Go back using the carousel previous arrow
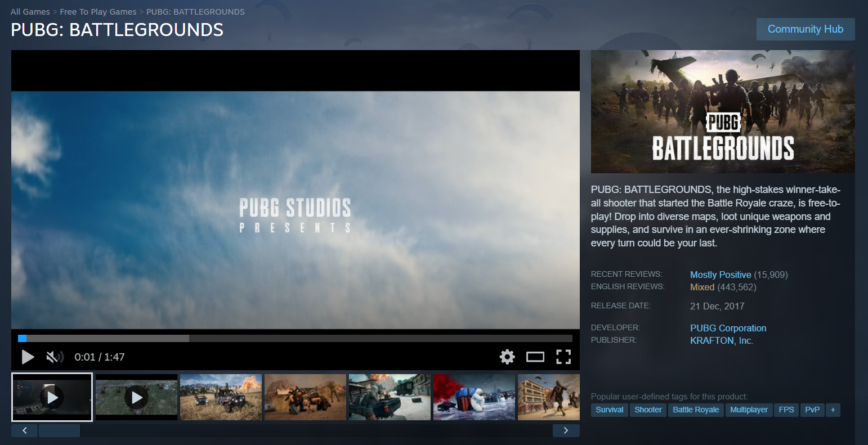The image size is (868, 445). click(24, 430)
